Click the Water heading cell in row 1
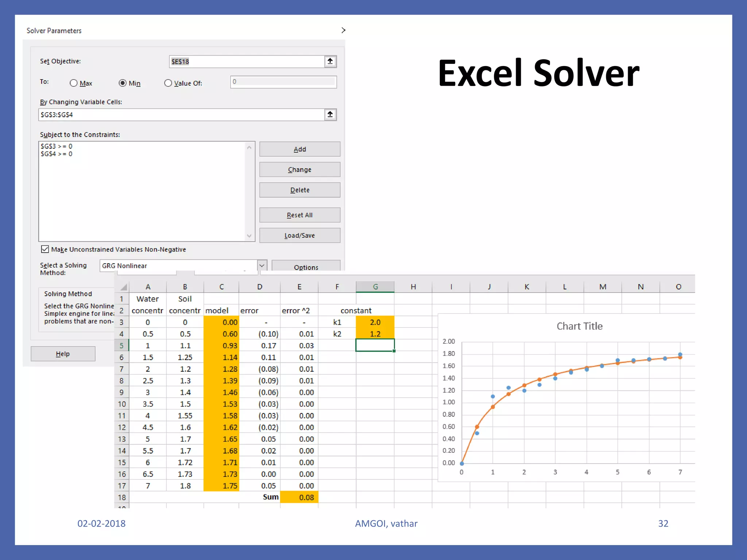Image resolution: width=747 pixels, height=560 pixels. [148, 299]
